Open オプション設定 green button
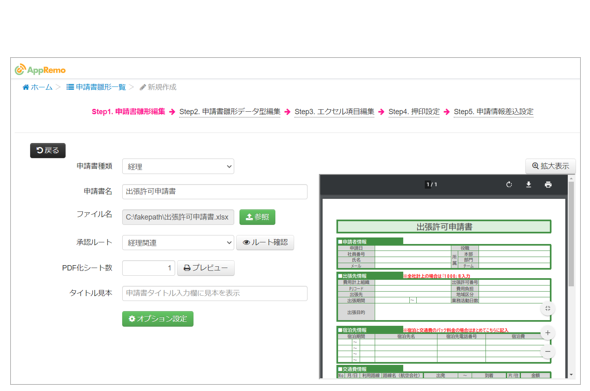 point(158,319)
